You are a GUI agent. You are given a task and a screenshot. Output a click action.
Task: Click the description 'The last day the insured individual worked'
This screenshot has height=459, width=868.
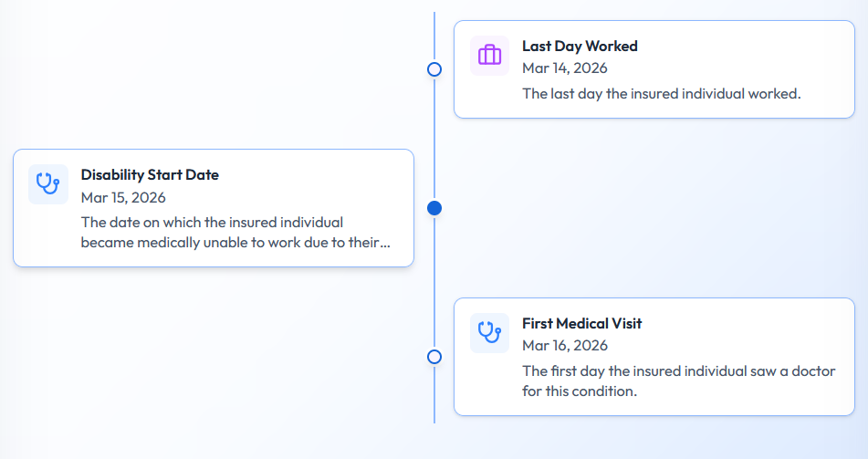tap(661, 94)
